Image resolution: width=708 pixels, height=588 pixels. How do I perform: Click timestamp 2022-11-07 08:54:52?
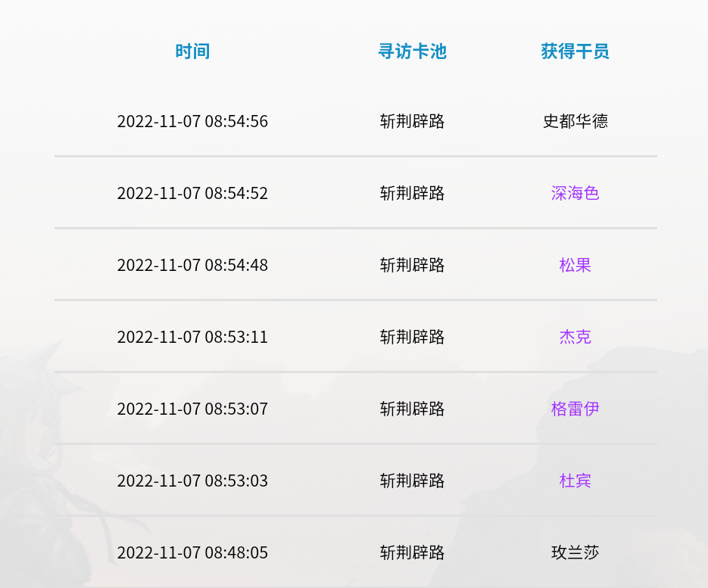(192, 193)
